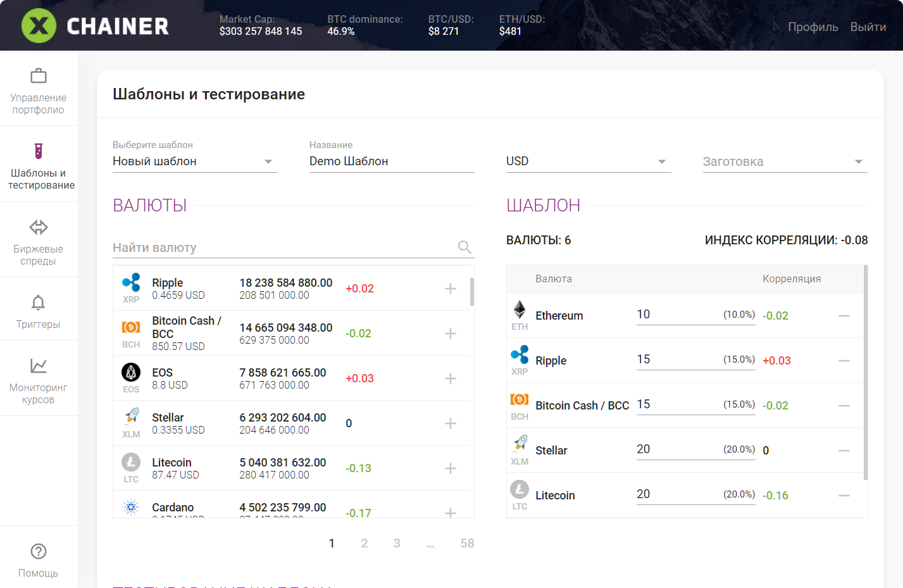Viewport: 903px width, 588px height.
Task: Open the Выберите шаблон dropdown
Action: tap(195, 161)
